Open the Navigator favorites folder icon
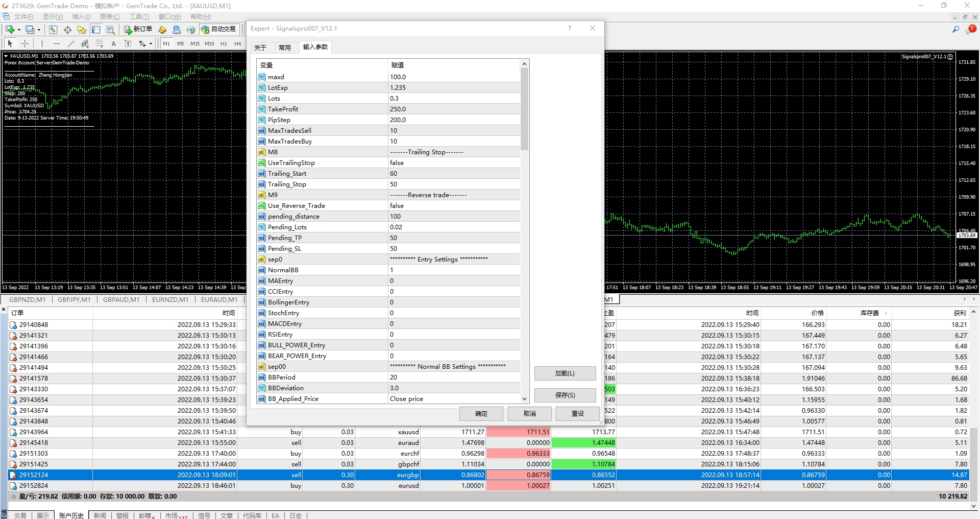The height and width of the screenshot is (519, 980). (81, 30)
